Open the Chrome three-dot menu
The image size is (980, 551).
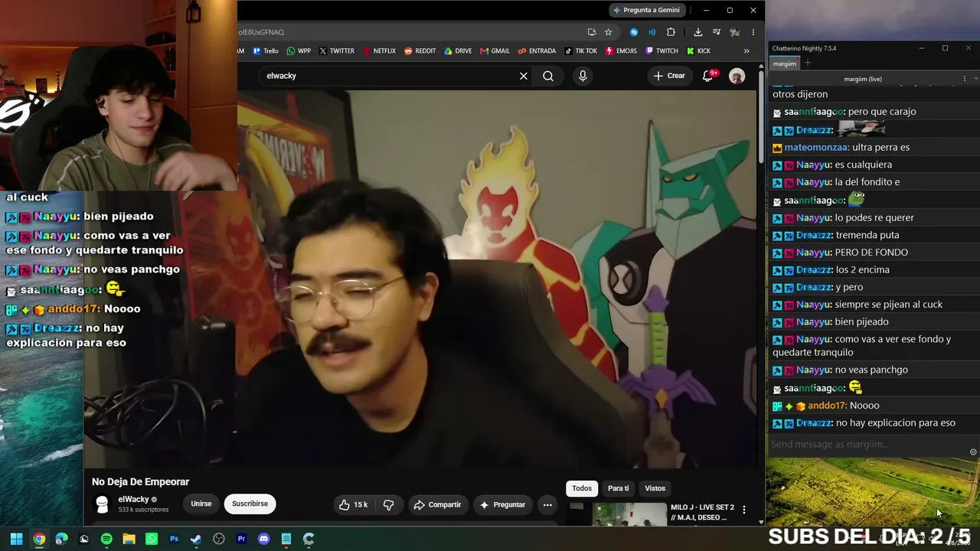pyautogui.click(x=753, y=32)
